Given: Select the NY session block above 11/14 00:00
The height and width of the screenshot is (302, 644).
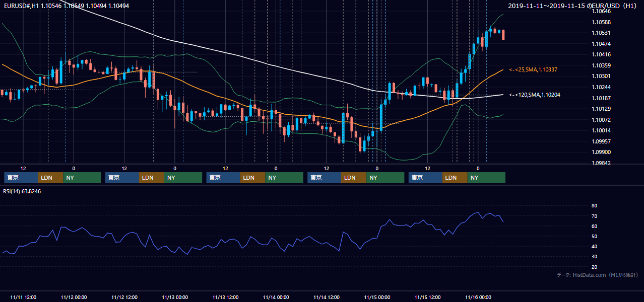Looking at the screenshot, I should (x=284, y=178).
